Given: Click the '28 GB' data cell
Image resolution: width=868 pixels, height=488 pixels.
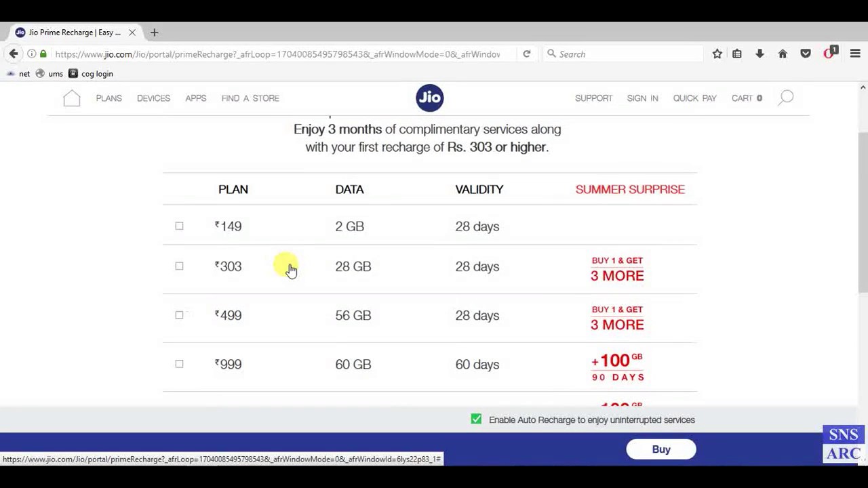Looking at the screenshot, I should click(353, 266).
